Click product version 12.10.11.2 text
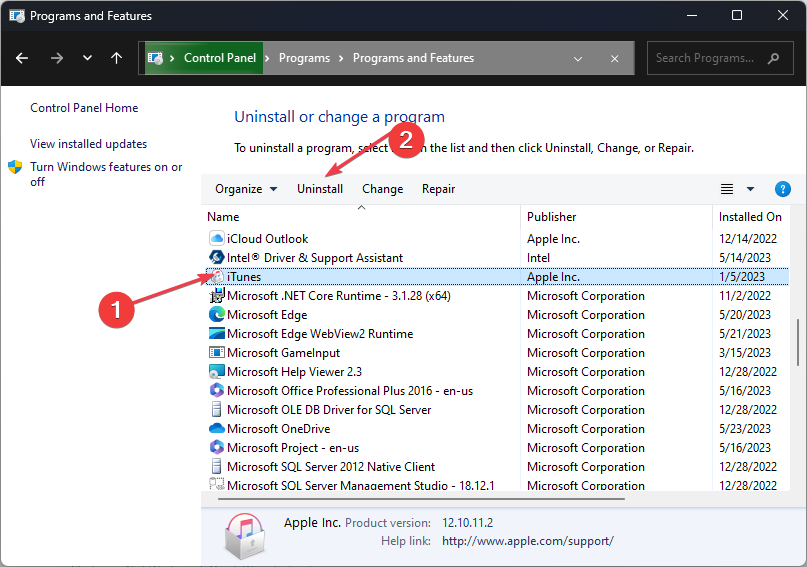 tap(467, 523)
